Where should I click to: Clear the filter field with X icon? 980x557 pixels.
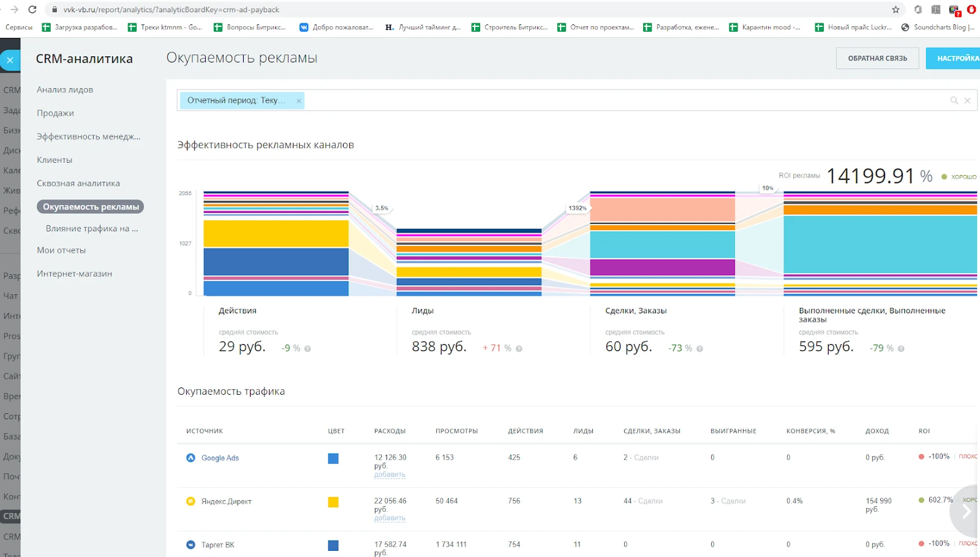coord(967,100)
